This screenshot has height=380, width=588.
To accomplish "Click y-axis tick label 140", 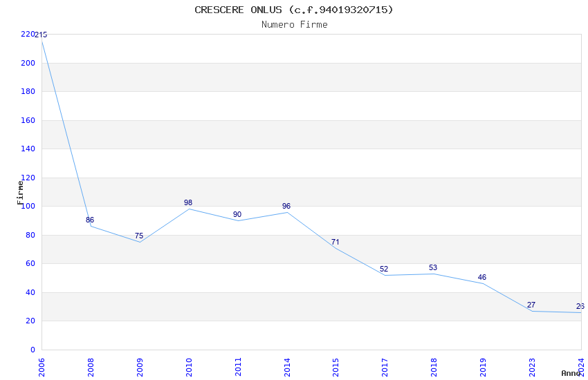I will point(28,149).
